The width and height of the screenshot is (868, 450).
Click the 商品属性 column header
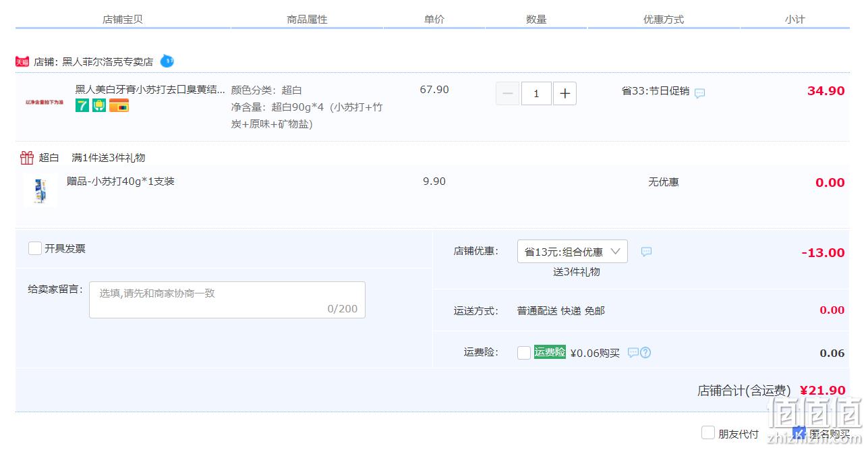pos(308,20)
